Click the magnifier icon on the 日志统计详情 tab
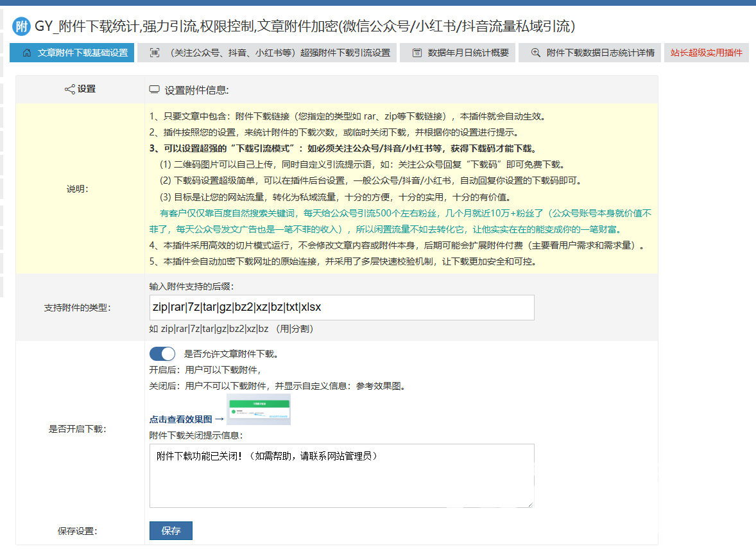756x558 pixels. tap(535, 53)
